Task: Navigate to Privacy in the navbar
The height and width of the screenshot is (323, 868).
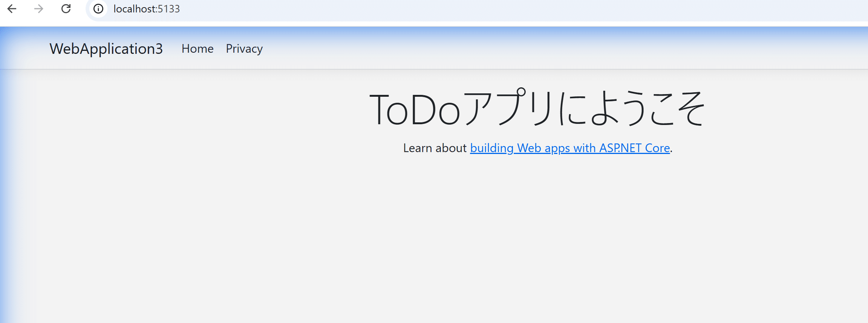Action: [244, 49]
